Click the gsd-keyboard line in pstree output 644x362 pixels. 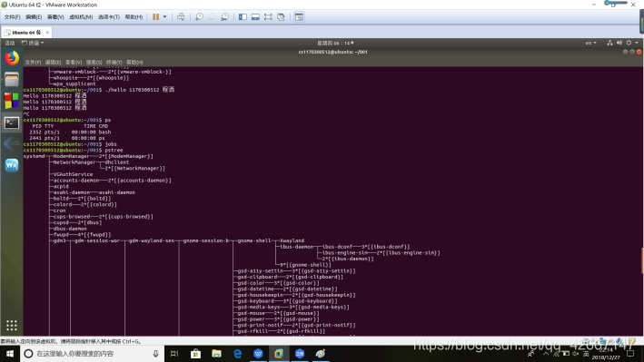coord(288,301)
